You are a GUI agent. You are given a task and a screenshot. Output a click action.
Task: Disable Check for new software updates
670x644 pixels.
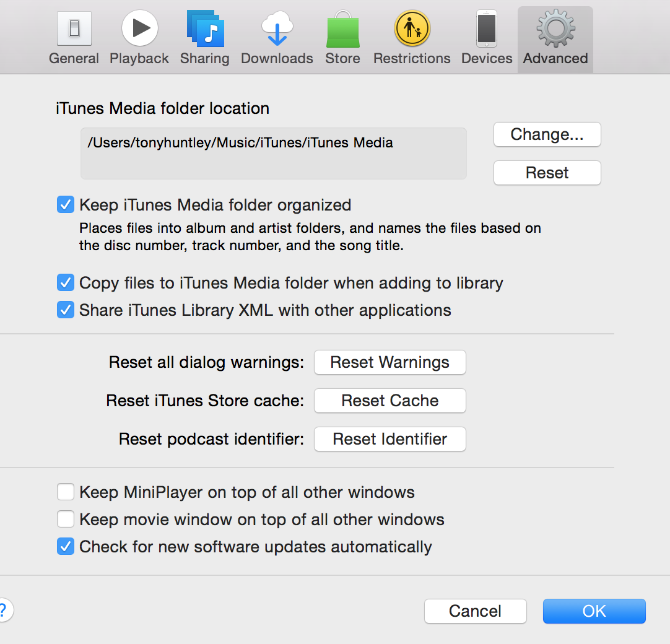[66, 547]
